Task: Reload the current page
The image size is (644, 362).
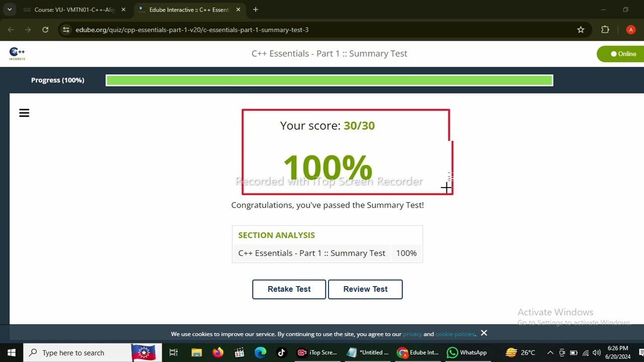Action: point(45,30)
